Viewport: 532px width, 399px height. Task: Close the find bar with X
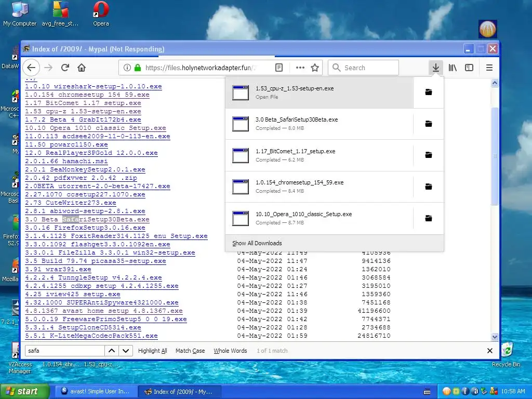[489, 351]
